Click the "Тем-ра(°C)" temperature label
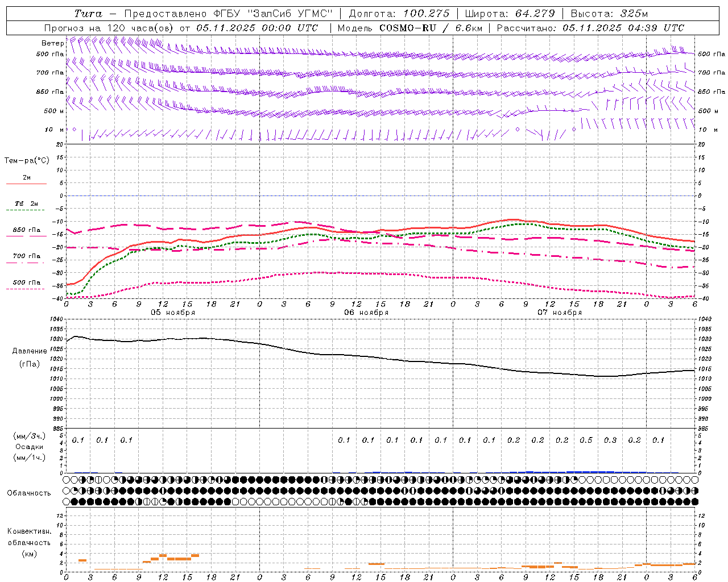The height and width of the screenshot is (582, 728). (x=27, y=161)
